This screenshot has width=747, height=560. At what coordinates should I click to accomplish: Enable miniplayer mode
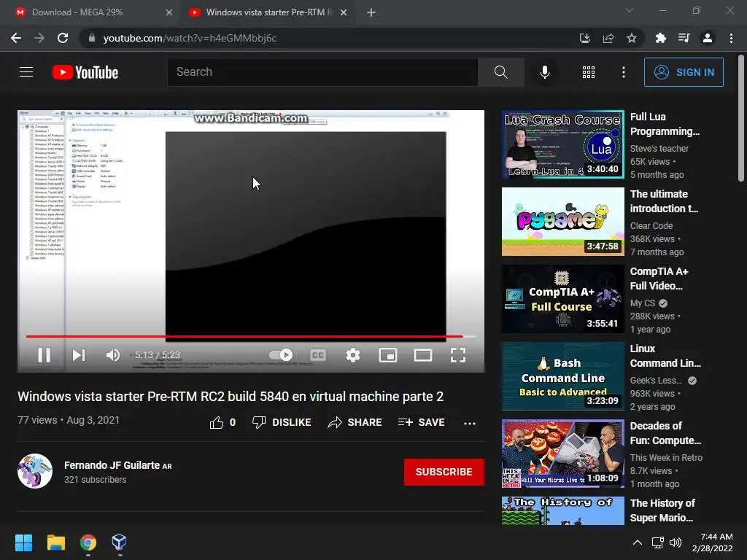388,355
